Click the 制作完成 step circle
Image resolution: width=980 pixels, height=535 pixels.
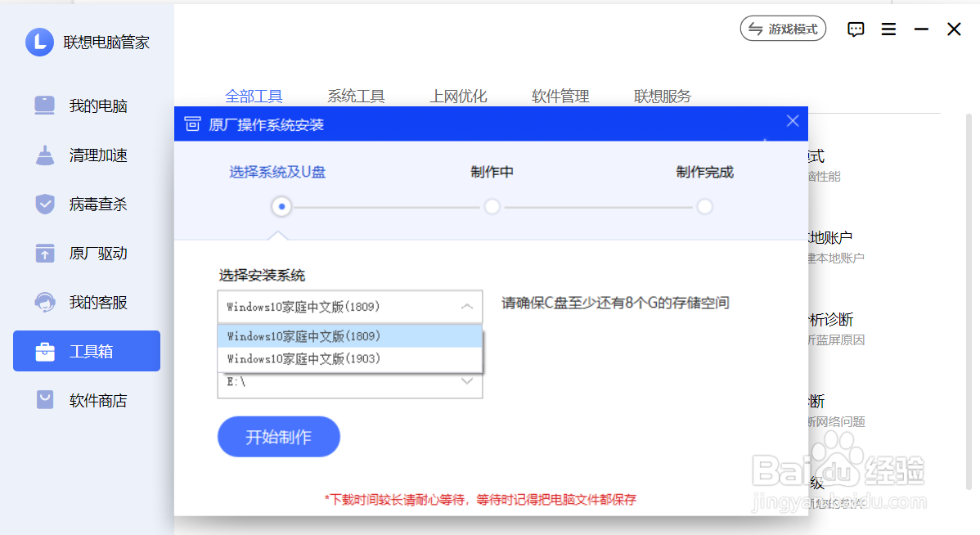[704, 206]
